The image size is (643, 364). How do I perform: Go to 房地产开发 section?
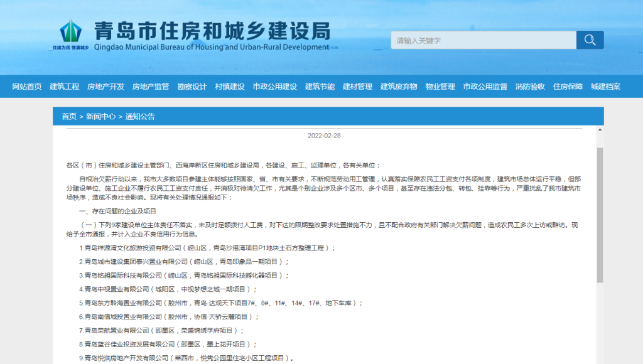click(105, 87)
